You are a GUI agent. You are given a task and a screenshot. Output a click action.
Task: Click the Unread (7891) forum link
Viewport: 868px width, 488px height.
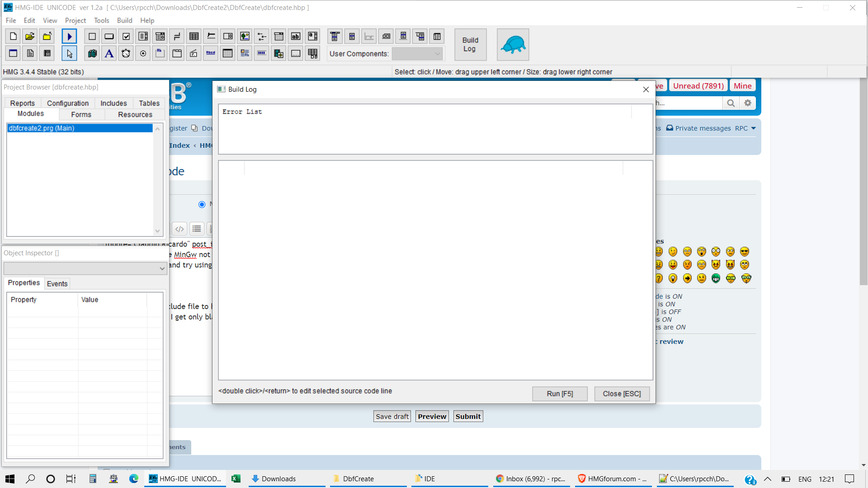tap(698, 85)
